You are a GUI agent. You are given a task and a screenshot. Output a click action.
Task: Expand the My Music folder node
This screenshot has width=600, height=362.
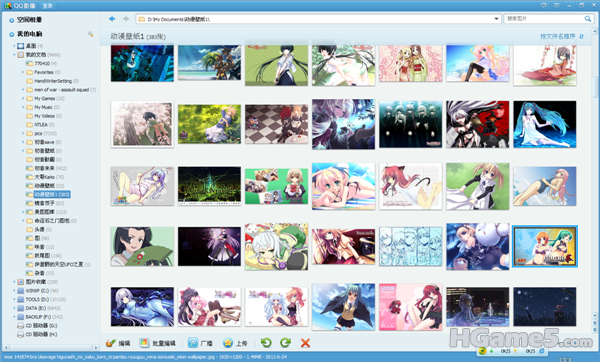tap(23, 107)
